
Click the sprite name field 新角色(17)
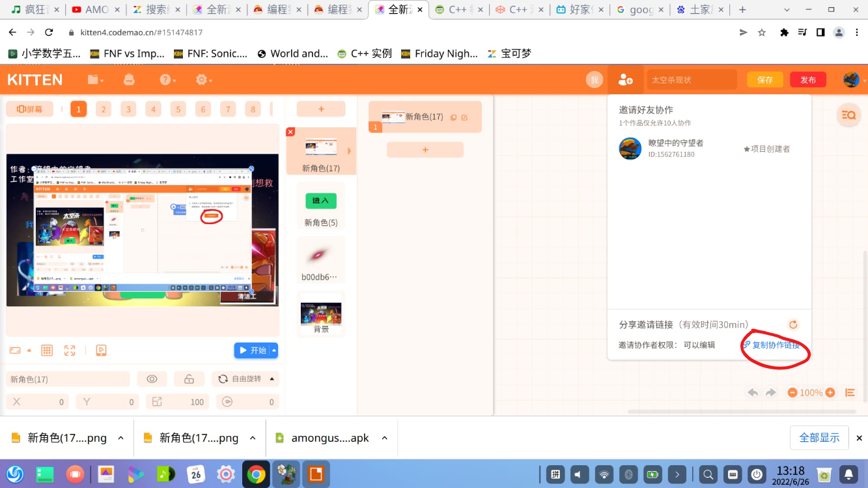tap(68, 379)
